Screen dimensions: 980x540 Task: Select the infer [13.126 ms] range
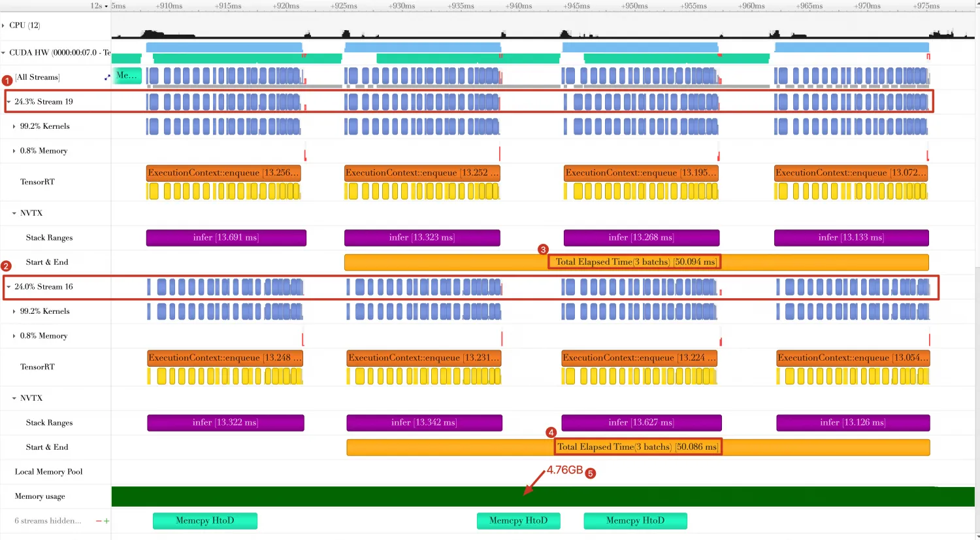coord(853,423)
